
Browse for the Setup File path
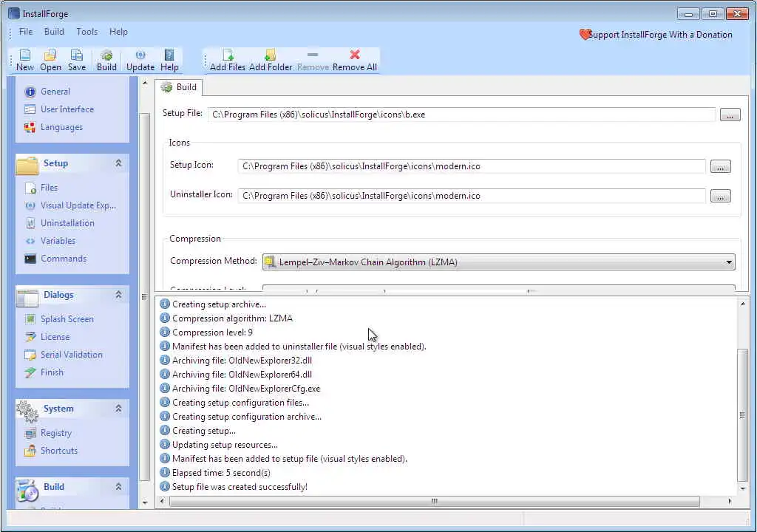point(730,115)
